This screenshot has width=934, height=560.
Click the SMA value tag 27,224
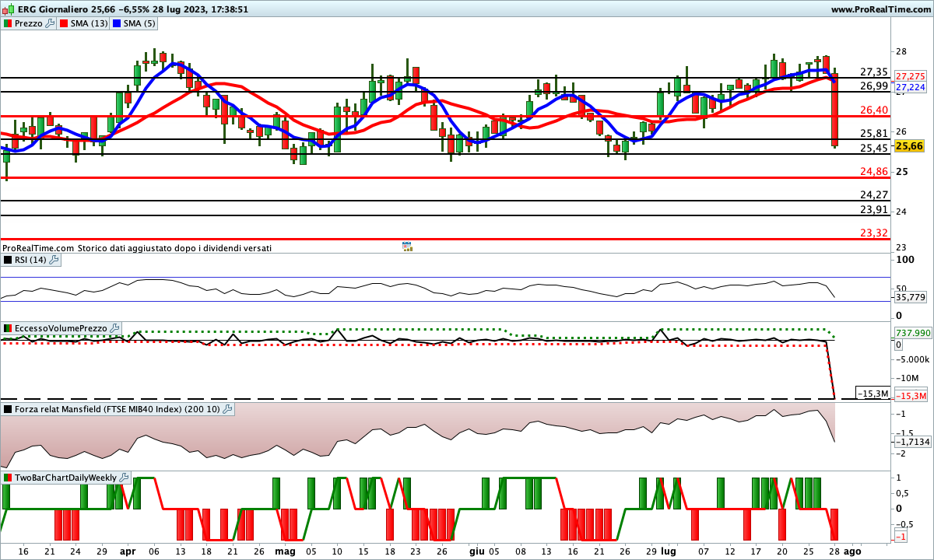pos(910,88)
